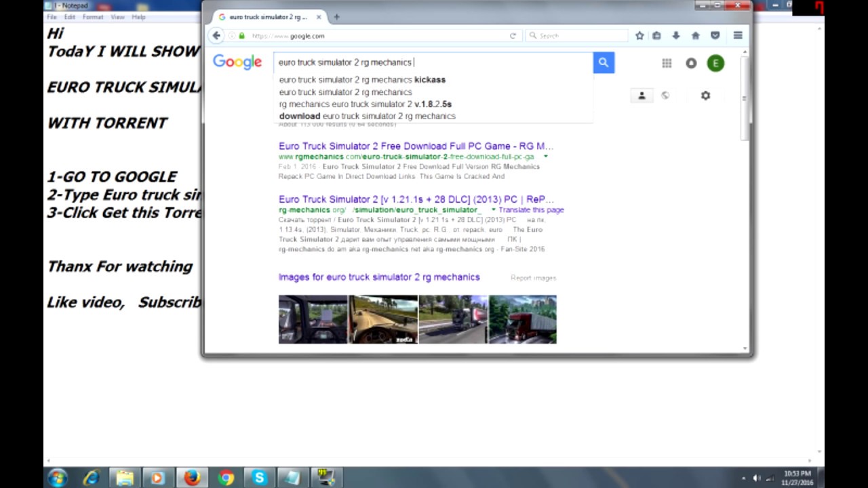This screenshot has width=868, height=488.
Task: Open Google notifications bell icon
Action: (691, 63)
